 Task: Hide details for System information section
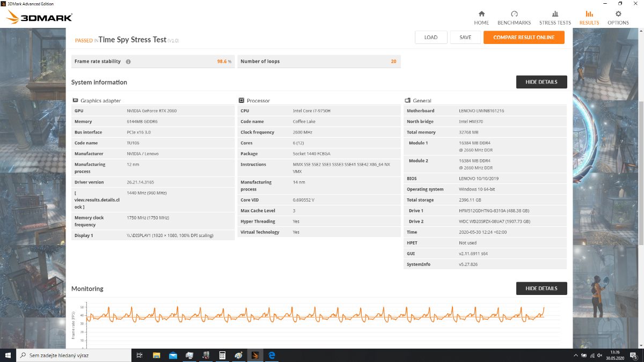click(x=541, y=82)
